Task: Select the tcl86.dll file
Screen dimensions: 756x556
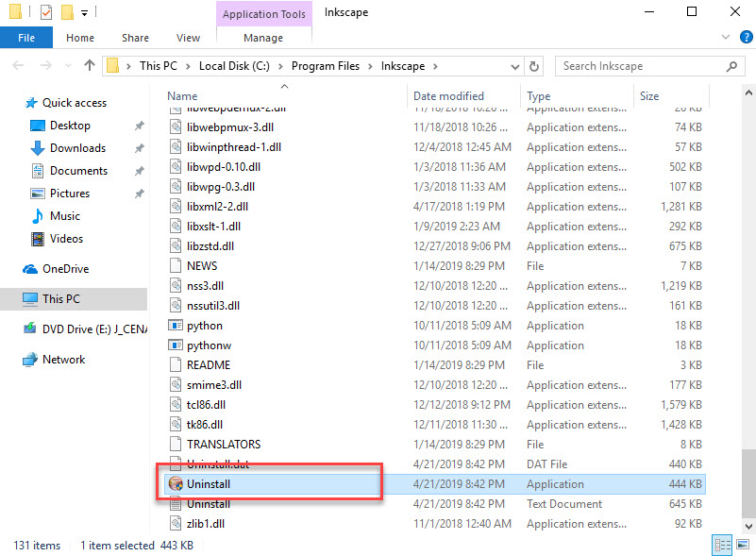Action: 434,405
